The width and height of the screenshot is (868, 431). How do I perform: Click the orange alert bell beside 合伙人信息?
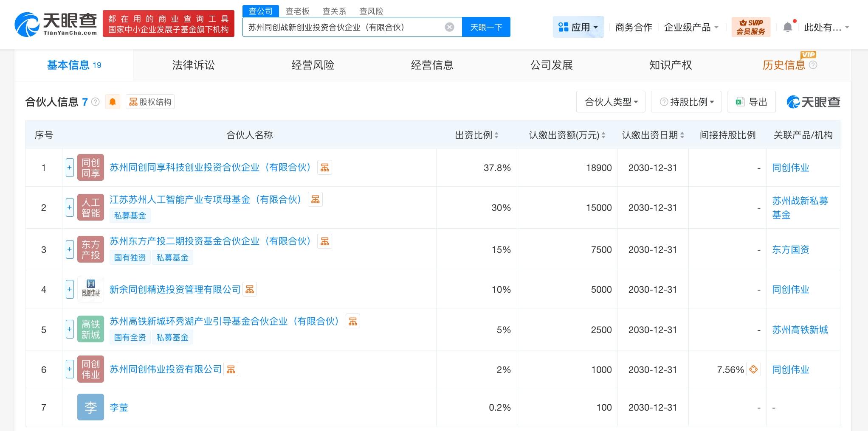113,102
